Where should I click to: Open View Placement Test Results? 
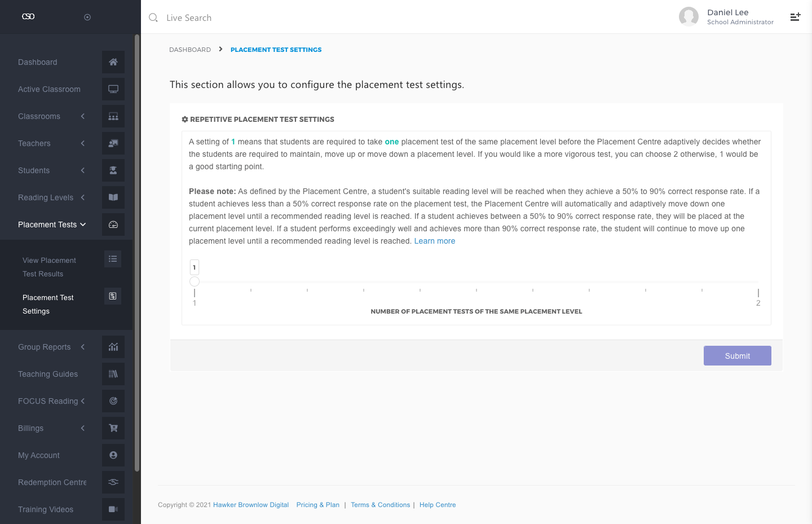coord(49,267)
